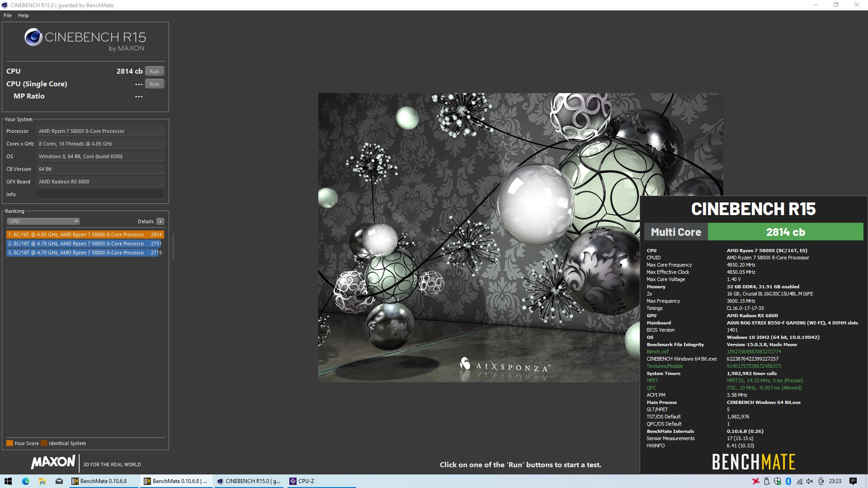This screenshot has width=868, height=488.
Task: Close the Cinebench window
Action: point(857,5)
